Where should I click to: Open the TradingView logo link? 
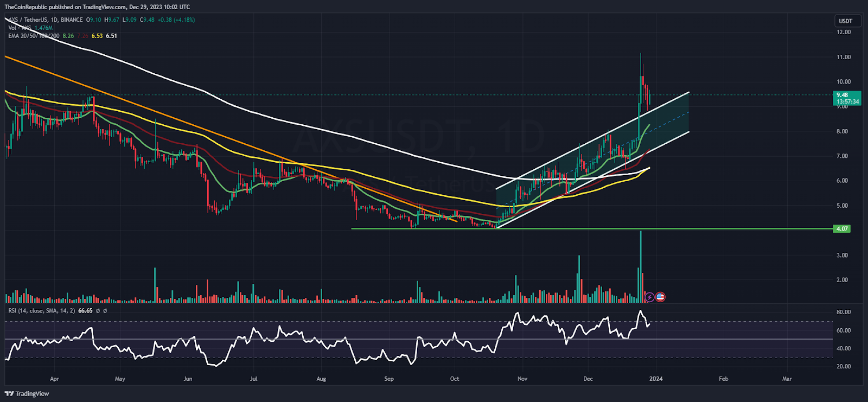[x=27, y=393]
